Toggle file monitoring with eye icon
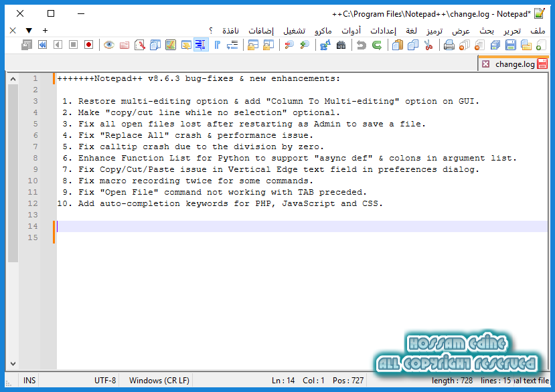The width and height of the screenshot is (555, 392). [109, 45]
